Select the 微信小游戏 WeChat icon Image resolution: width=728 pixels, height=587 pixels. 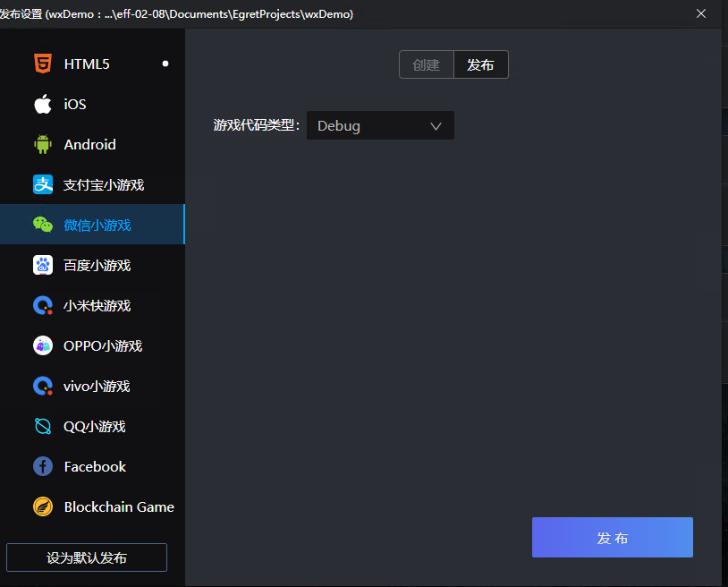click(x=43, y=225)
